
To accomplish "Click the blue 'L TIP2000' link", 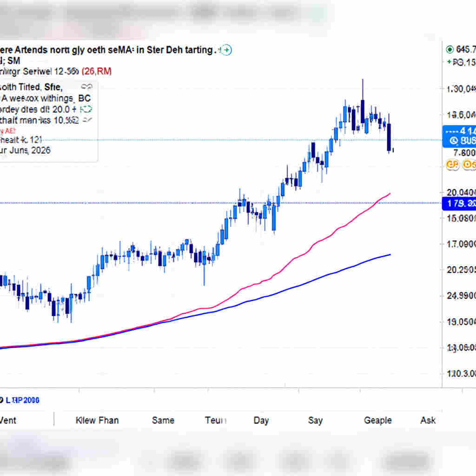I will (x=22, y=400).
